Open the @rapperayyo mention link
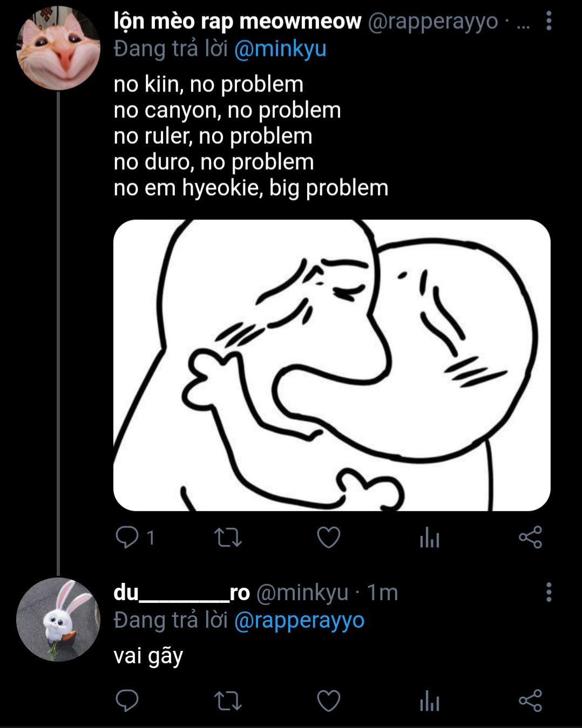Image resolution: width=582 pixels, height=728 pixels. (x=299, y=620)
